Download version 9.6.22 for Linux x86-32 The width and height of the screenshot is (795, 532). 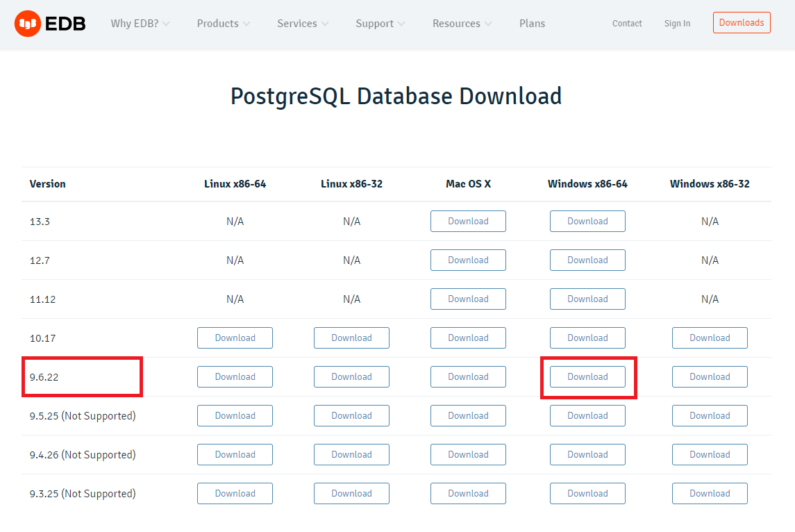(x=351, y=377)
